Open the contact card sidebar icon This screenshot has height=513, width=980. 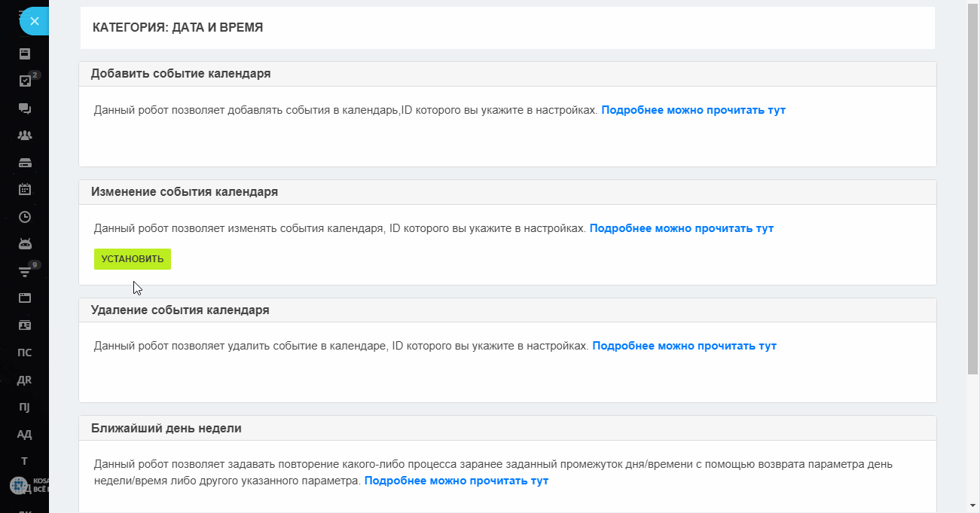(25, 325)
